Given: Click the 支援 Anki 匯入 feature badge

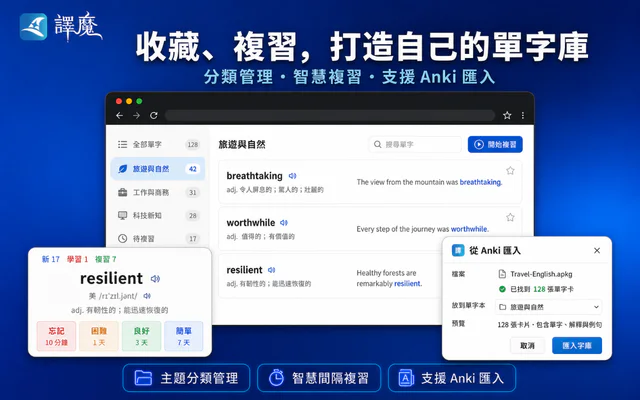Looking at the screenshot, I should click(452, 378).
